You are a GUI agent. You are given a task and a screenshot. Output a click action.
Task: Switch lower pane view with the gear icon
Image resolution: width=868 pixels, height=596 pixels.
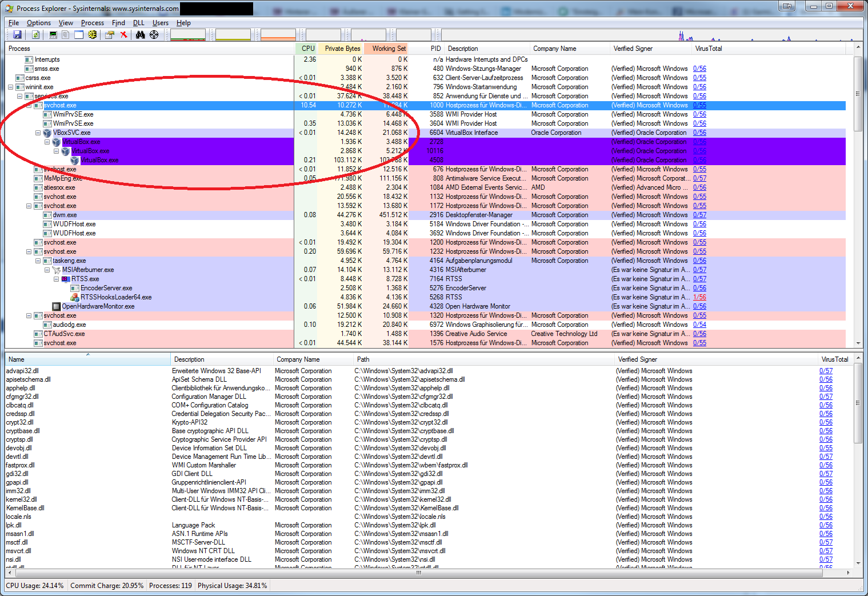tap(92, 35)
